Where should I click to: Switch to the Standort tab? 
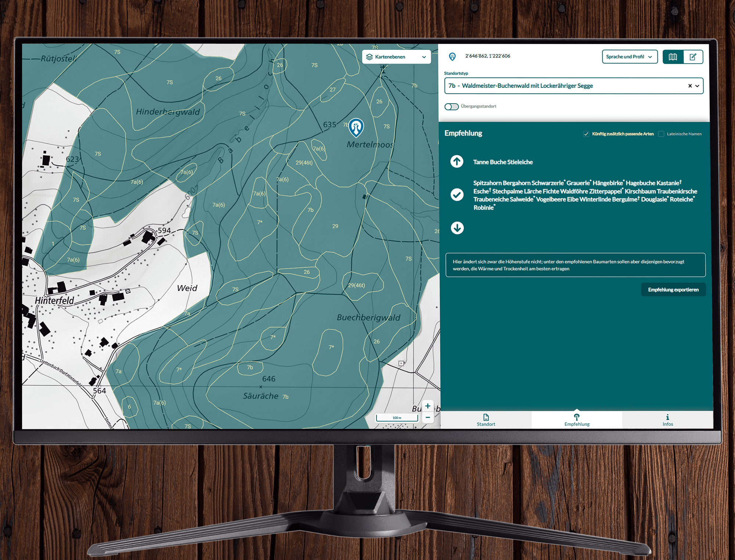coord(486,420)
